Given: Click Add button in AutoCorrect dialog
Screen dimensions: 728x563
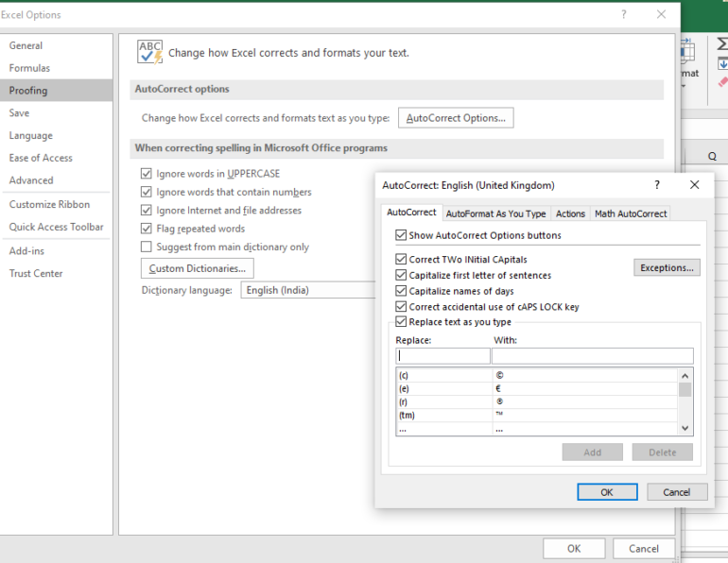Looking at the screenshot, I should click(593, 452).
